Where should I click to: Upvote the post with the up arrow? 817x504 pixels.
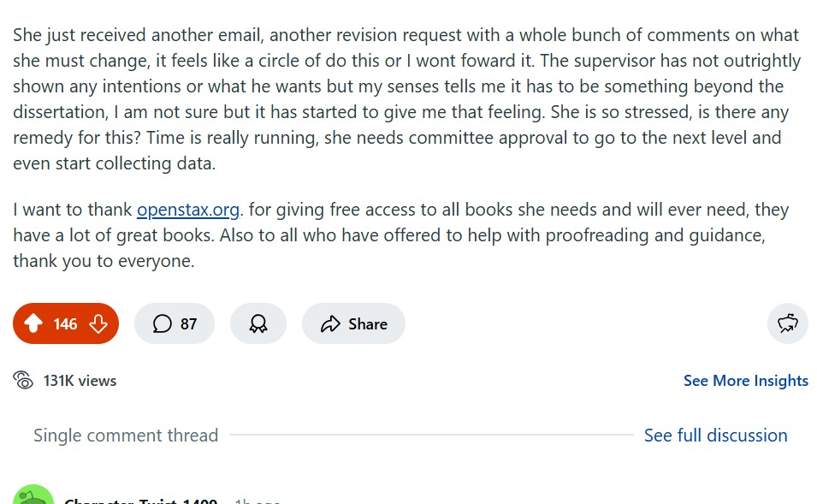pos(33,323)
